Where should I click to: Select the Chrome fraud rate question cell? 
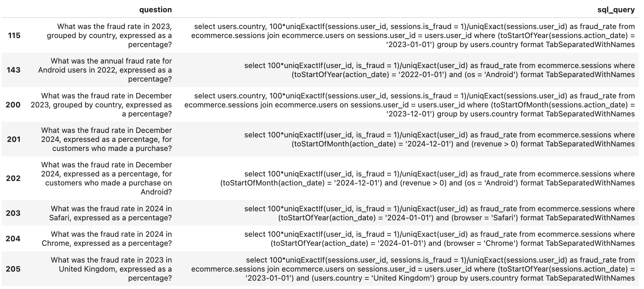pyautogui.click(x=107, y=239)
